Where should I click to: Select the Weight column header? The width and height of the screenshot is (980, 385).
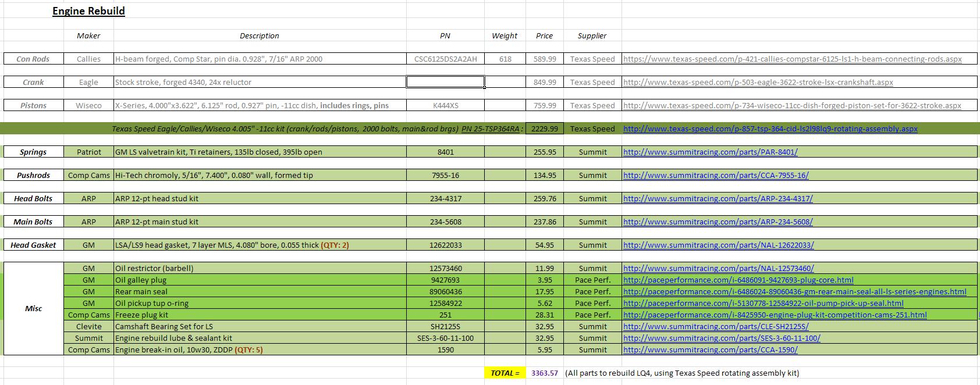tap(505, 35)
